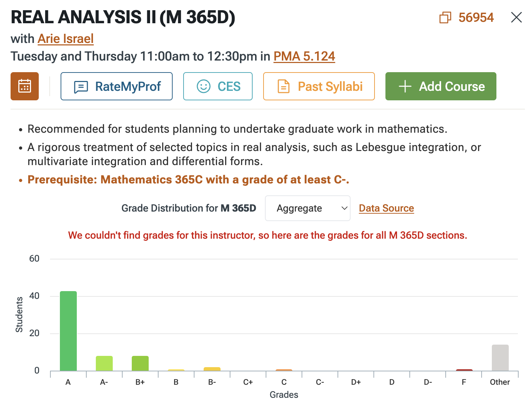Click the B+ grade bar
532x402 pixels.
point(140,363)
